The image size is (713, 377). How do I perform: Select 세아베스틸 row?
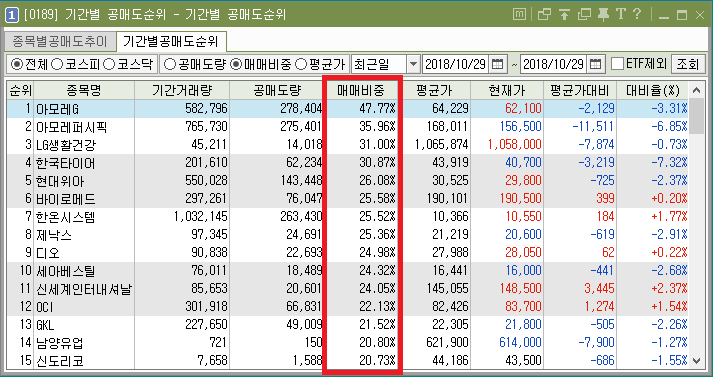(x=348, y=271)
